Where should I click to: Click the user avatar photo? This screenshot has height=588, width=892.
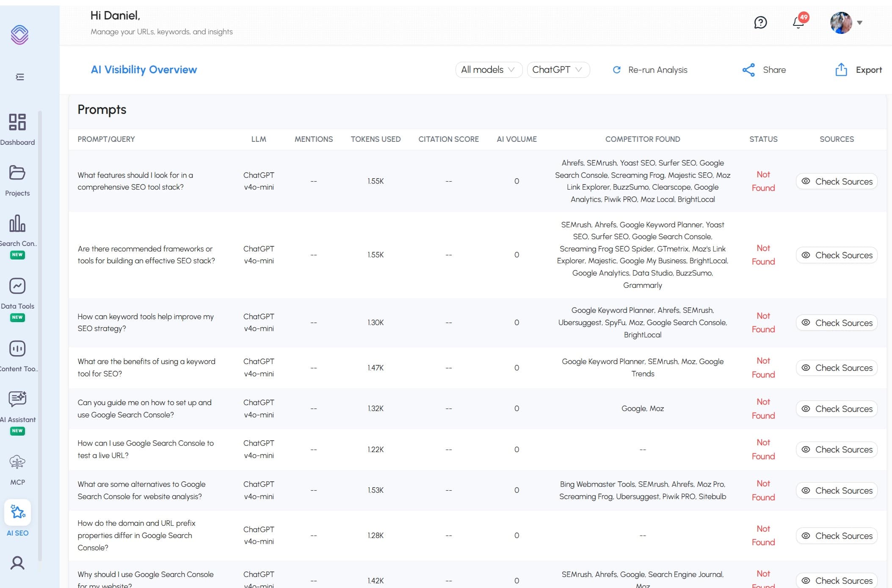coord(841,22)
